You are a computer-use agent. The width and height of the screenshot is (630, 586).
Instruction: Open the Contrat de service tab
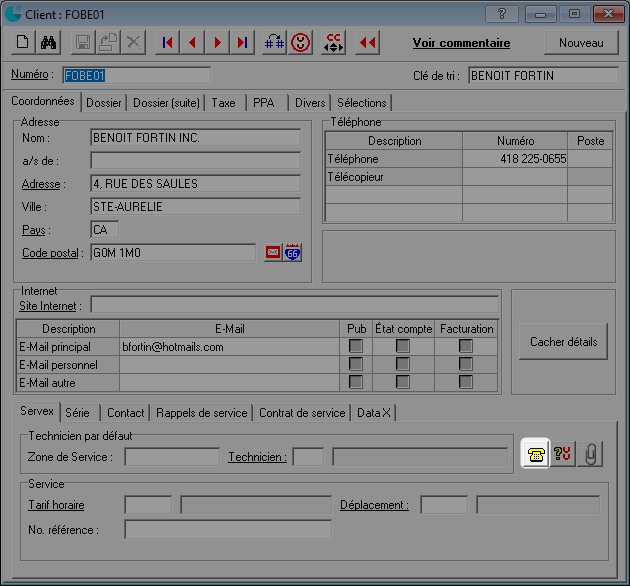click(302, 412)
